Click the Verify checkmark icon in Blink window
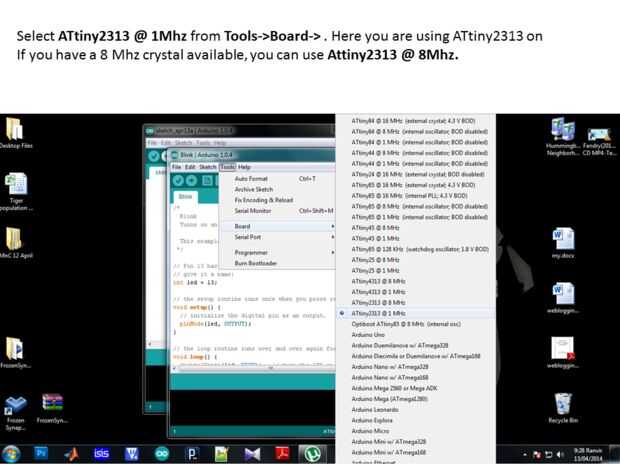This screenshot has height=465, width=620. click(178, 181)
